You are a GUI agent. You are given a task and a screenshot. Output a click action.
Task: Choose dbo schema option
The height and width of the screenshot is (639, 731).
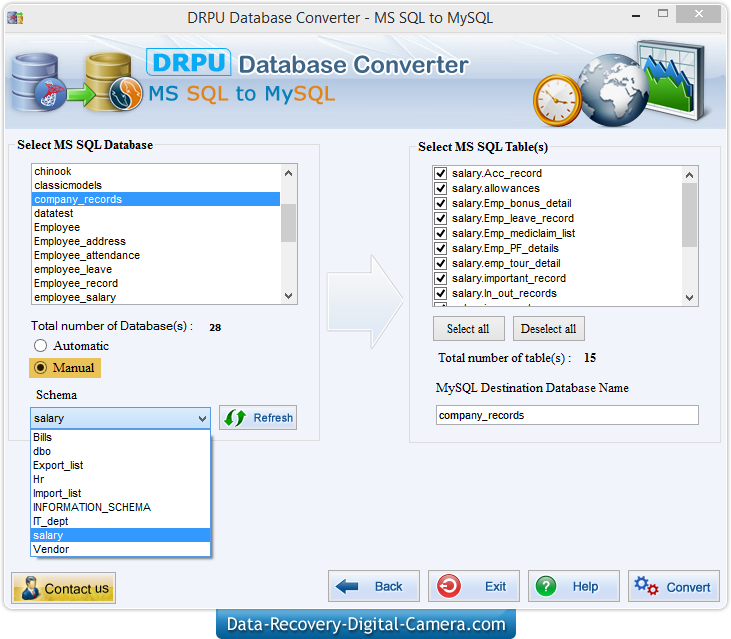pos(120,451)
